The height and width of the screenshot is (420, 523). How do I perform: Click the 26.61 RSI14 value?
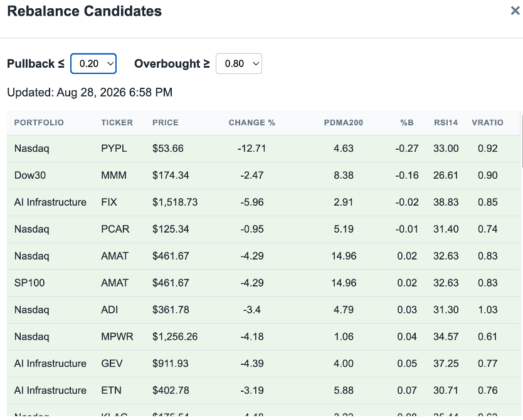446,176
